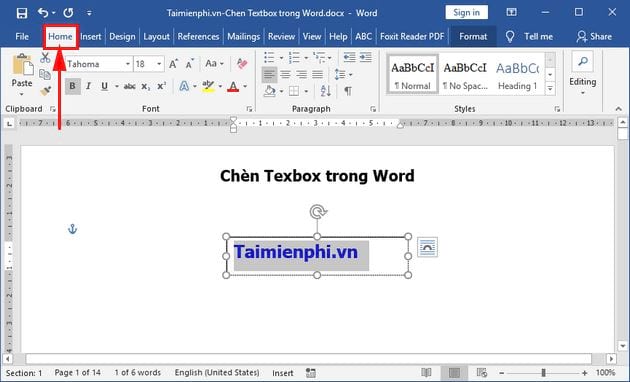Viewport: 630px width, 382px height.
Task: Select the Format Painter brush
Action: pos(45,91)
